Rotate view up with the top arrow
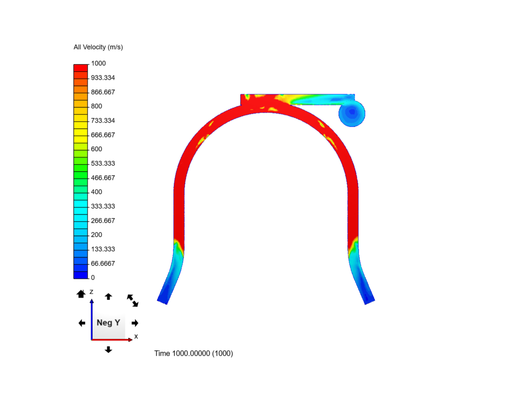This screenshot has height=399, width=532. tap(108, 296)
